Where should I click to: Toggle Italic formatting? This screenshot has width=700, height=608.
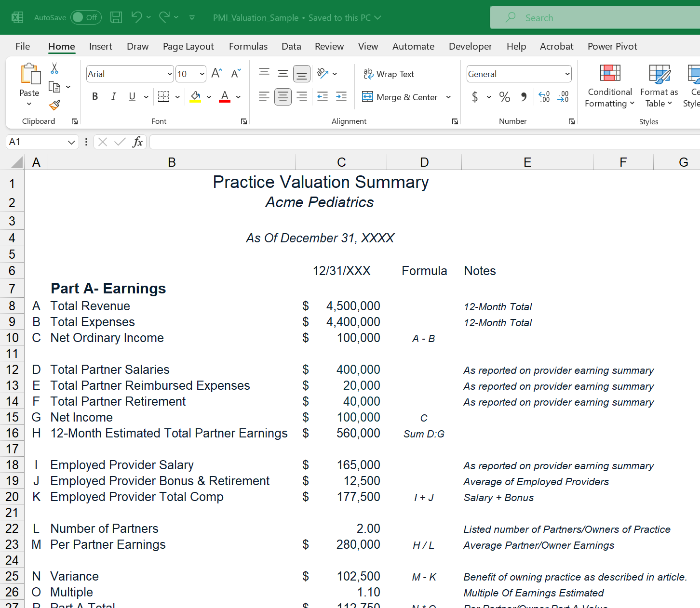tap(114, 96)
